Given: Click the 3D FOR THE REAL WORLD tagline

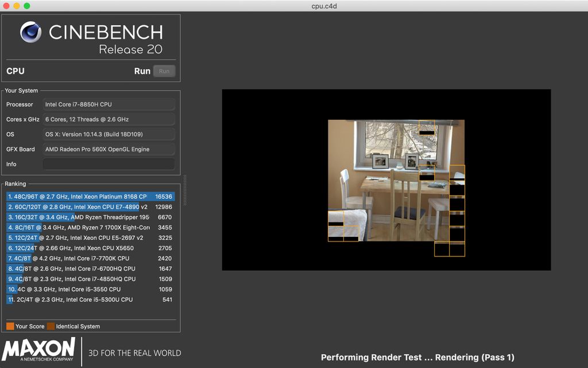Looking at the screenshot, I should click(x=136, y=353).
